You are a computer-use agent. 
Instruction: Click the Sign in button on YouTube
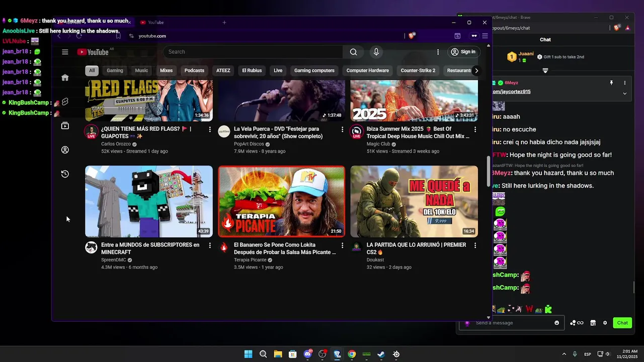(463, 52)
